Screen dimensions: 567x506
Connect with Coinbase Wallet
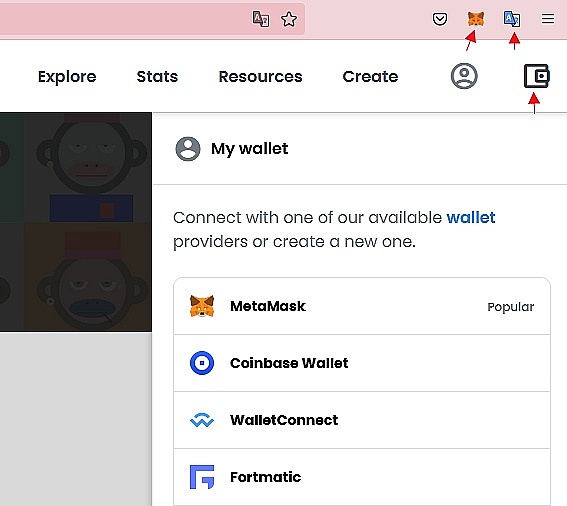[x=362, y=363]
